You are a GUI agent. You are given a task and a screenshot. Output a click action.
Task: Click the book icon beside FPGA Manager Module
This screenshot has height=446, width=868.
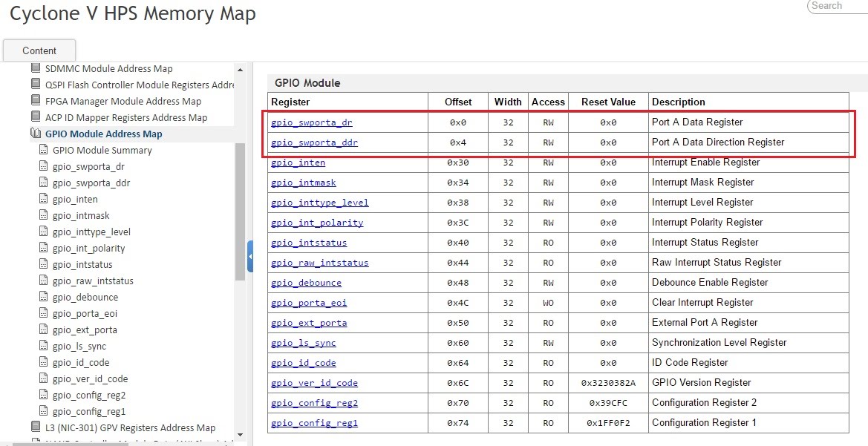click(36, 101)
